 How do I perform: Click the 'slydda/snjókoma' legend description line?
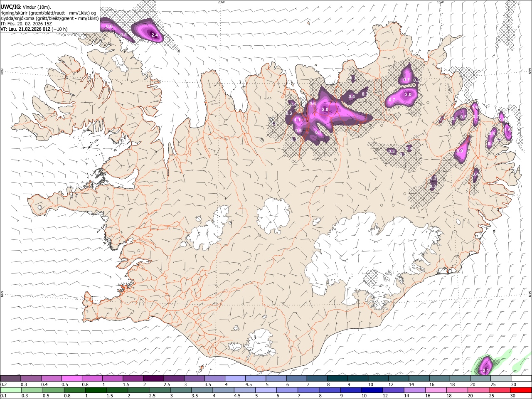click(49, 18)
